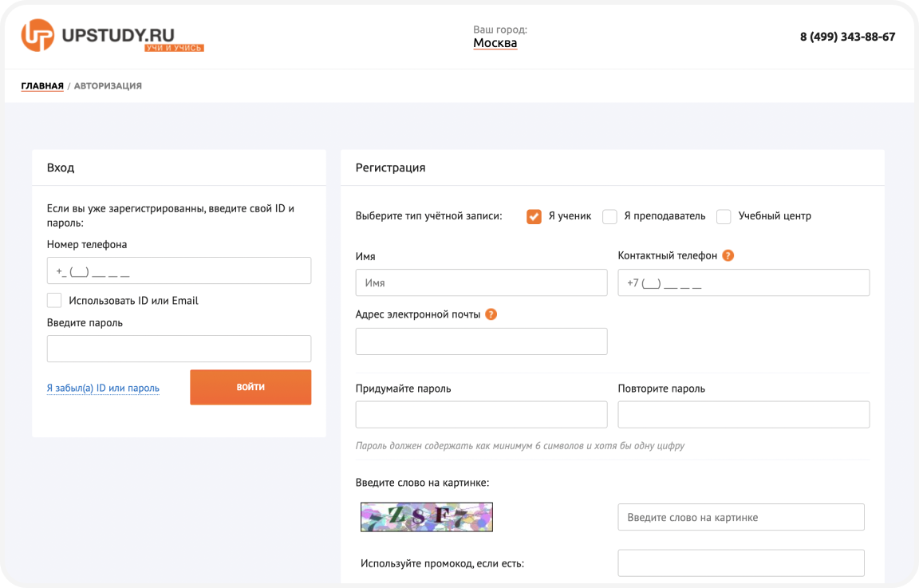Open the Я забыл(а) ID или пароль link
This screenshot has height=588, width=919.
[x=103, y=389]
